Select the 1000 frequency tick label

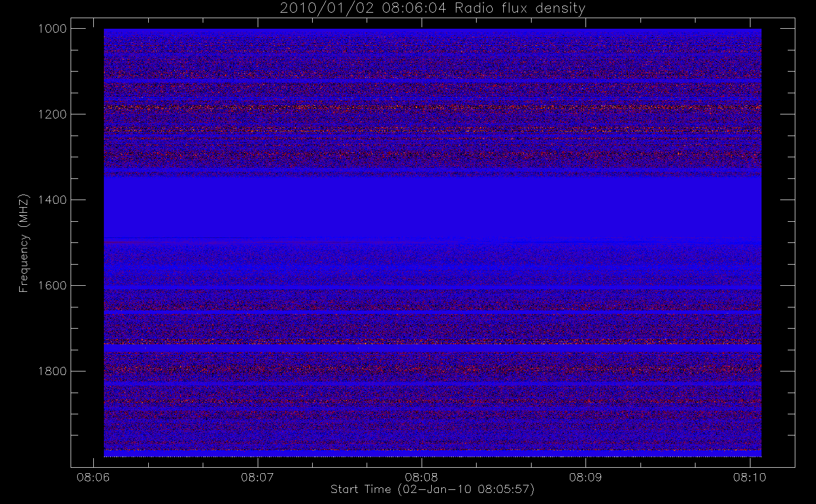(x=52, y=29)
